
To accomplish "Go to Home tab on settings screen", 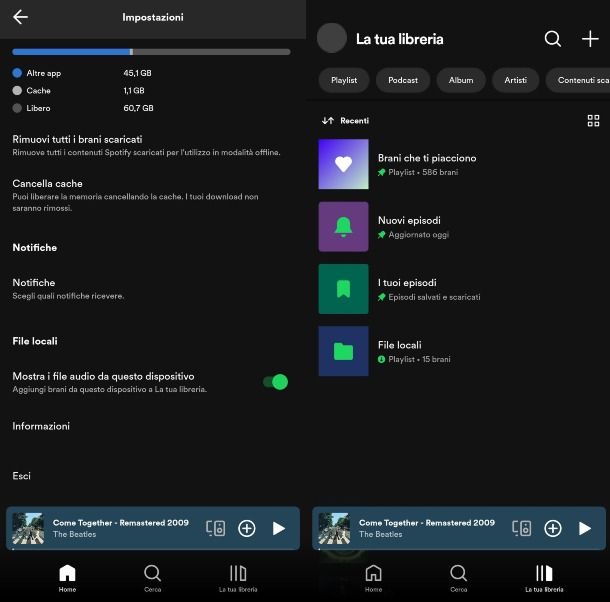I will [67, 578].
